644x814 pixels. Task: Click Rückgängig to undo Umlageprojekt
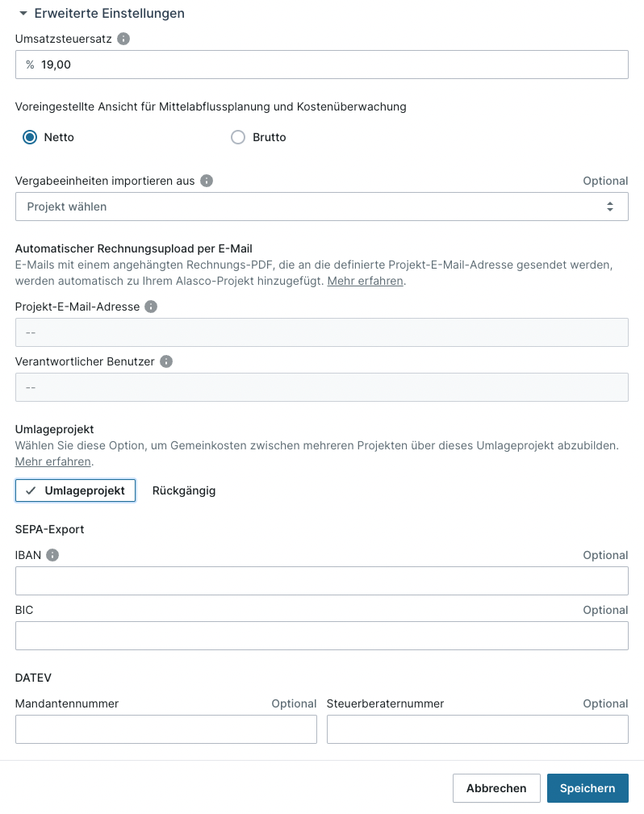[184, 490]
